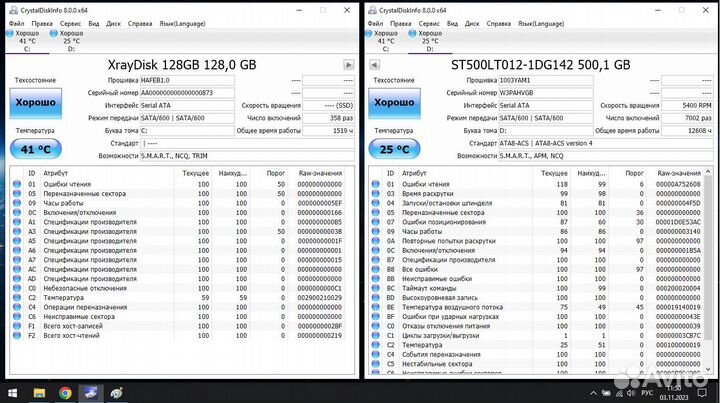Click serial number field W3PAHVGB
This screenshot has width=720, height=403.
pos(546,93)
